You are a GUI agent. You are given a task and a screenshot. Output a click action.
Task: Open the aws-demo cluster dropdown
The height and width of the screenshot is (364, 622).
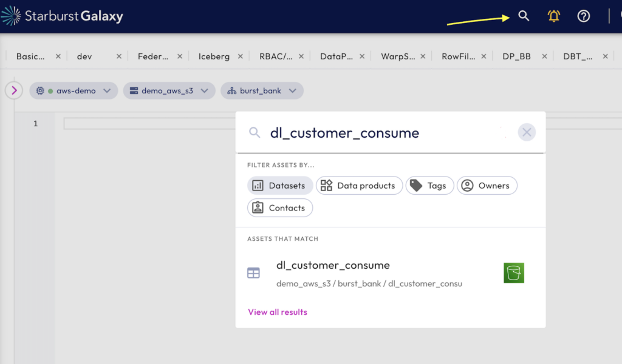point(73,91)
